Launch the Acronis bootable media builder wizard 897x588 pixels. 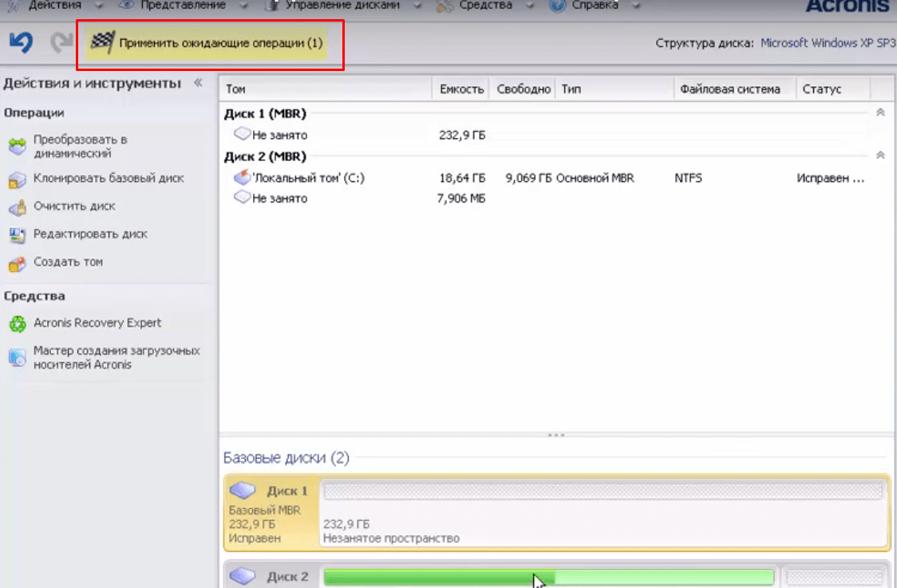[x=116, y=357]
